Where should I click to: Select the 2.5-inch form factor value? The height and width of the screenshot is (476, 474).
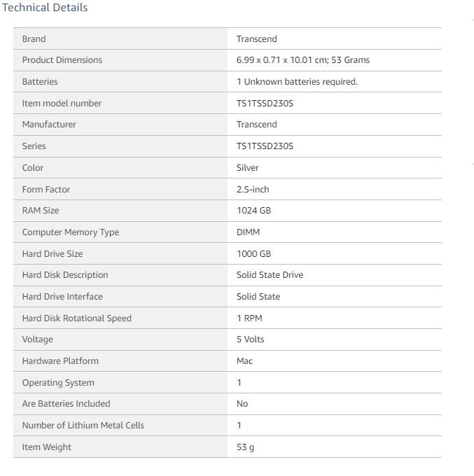coord(253,189)
